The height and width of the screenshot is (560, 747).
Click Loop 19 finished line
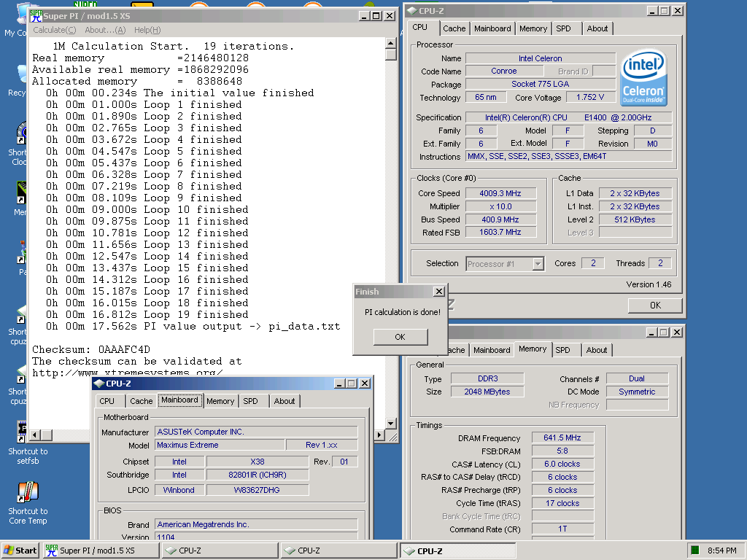147,315
